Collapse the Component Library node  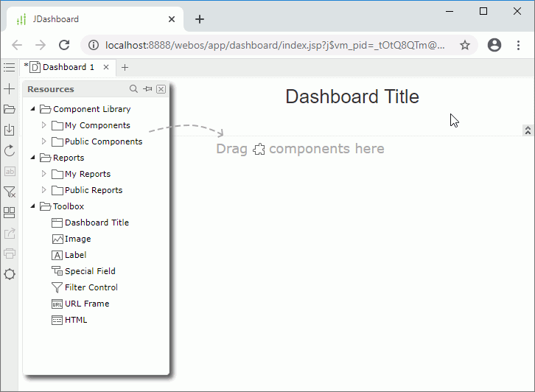coord(32,109)
